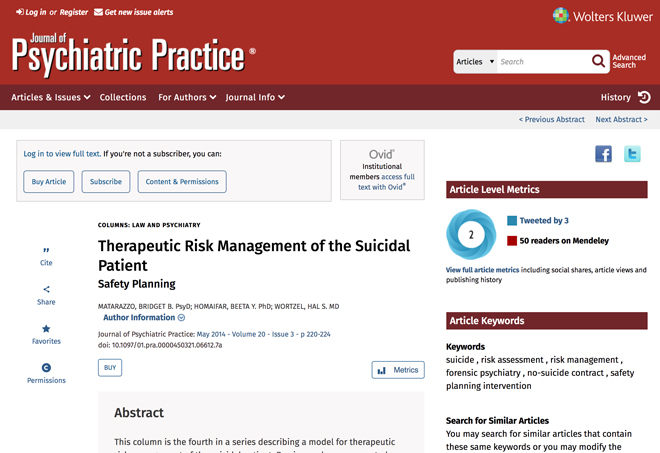Click the Altmetric score donut badge
660x453 pixels.
471,234
